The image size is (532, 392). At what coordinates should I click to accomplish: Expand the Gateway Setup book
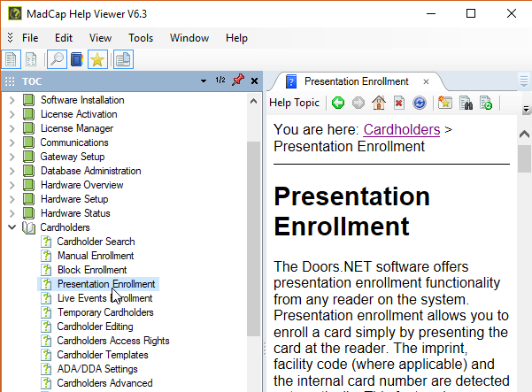12,157
